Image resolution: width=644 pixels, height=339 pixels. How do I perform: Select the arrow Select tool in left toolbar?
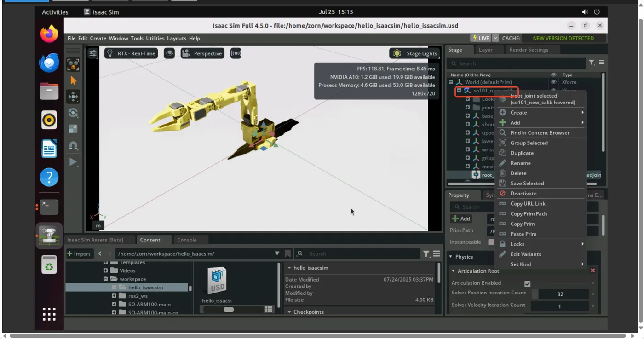coord(73,80)
